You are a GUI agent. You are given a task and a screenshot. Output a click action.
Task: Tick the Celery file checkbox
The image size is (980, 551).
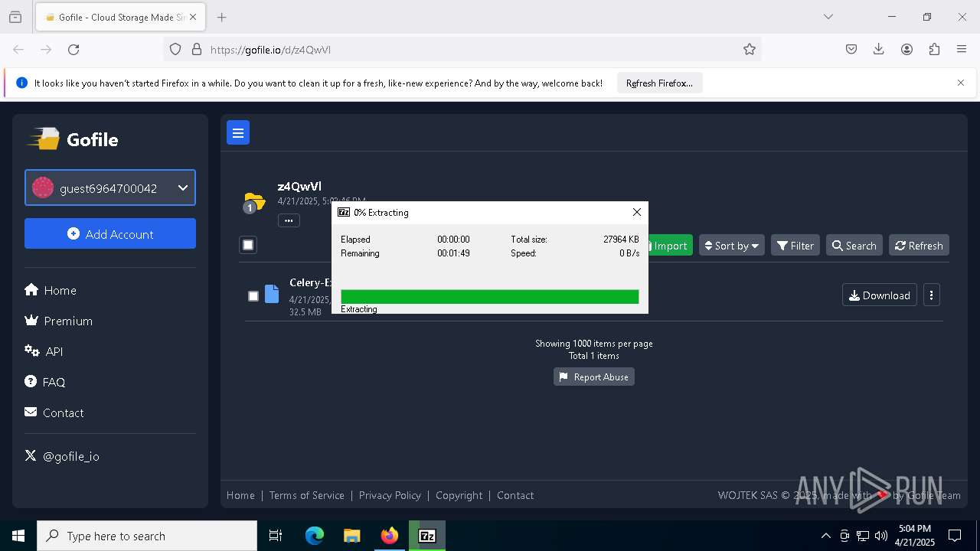point(253,295)
